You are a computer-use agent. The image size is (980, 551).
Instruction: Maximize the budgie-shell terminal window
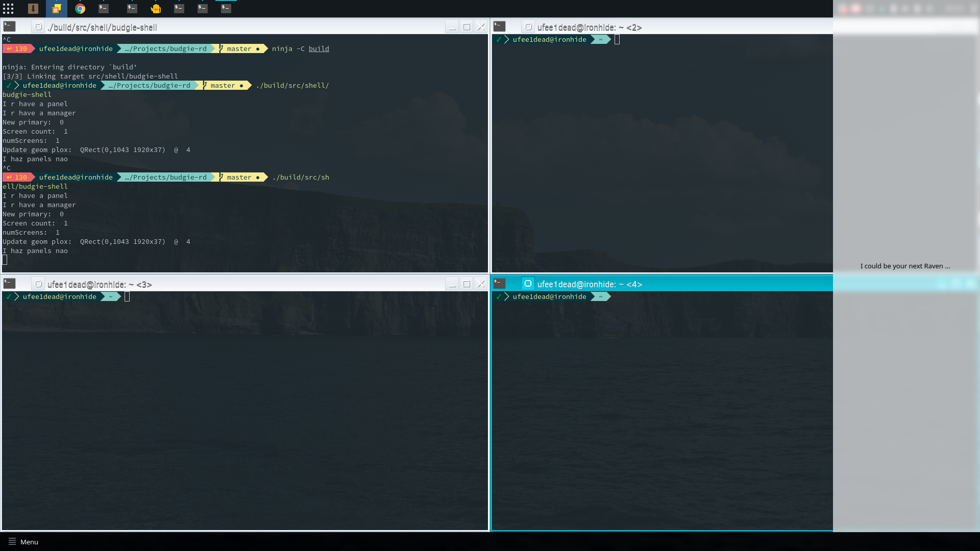coord(467,27)
